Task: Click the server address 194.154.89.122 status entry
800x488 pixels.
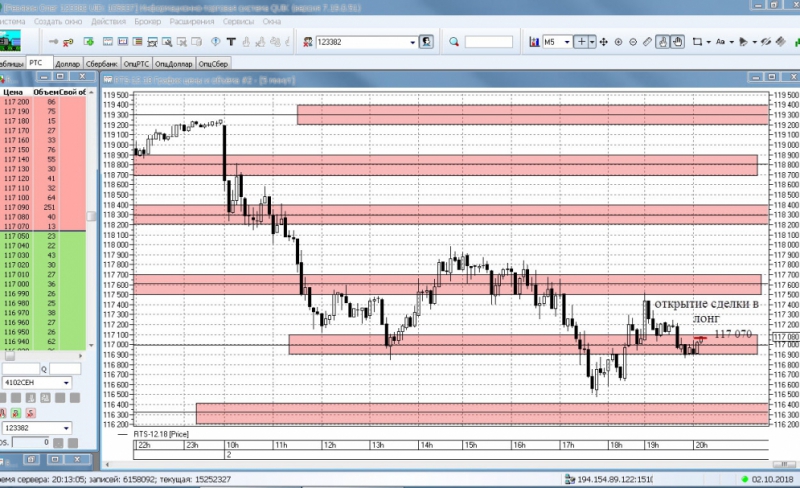Action: click(x=614, y=479)
